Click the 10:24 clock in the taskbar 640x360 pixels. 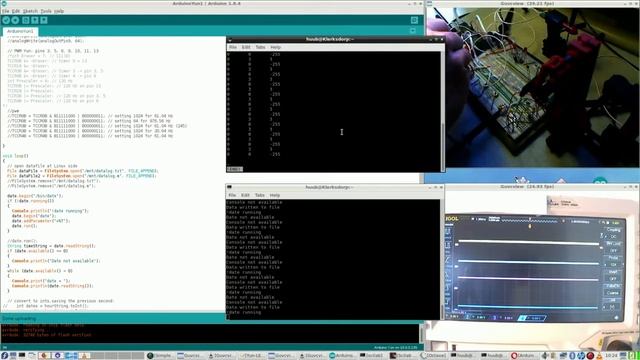tap(611, 356)
